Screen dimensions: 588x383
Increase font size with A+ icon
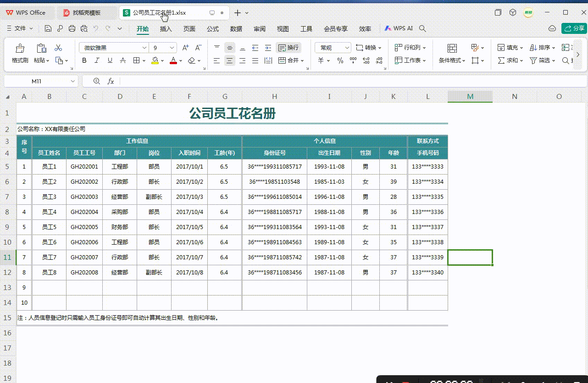185,48
